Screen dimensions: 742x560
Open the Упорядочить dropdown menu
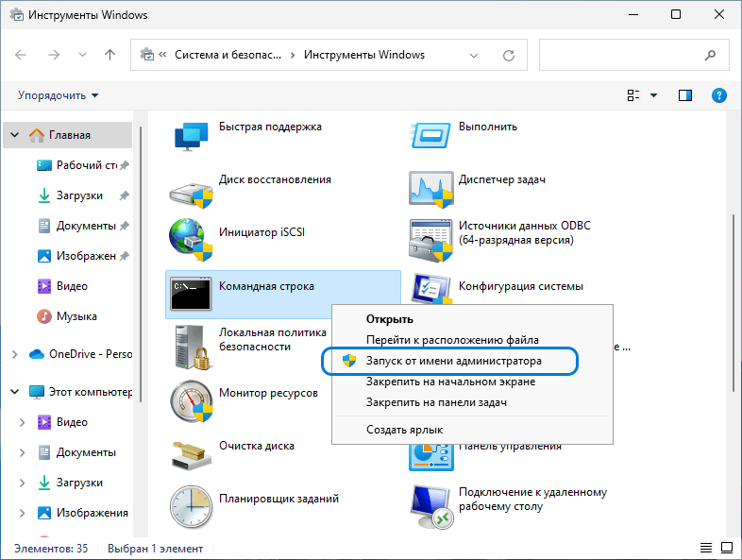(x=59, y=95)
